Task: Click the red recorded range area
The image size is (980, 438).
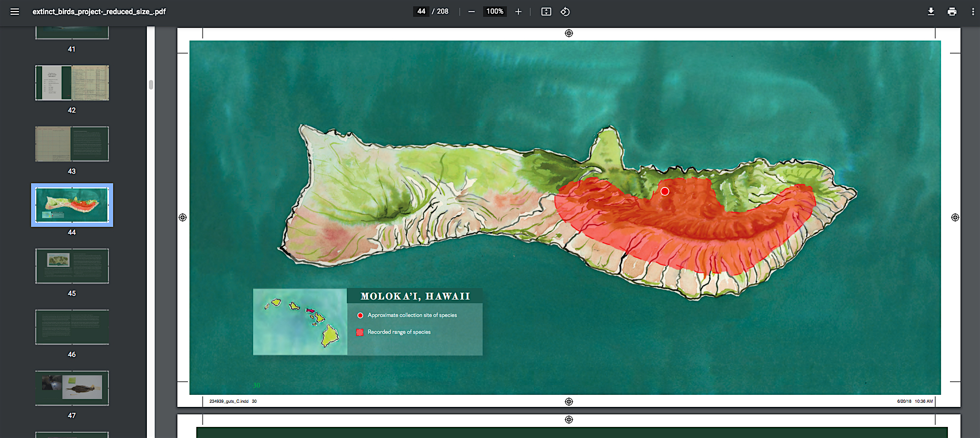Action: (x=684, y=226)
